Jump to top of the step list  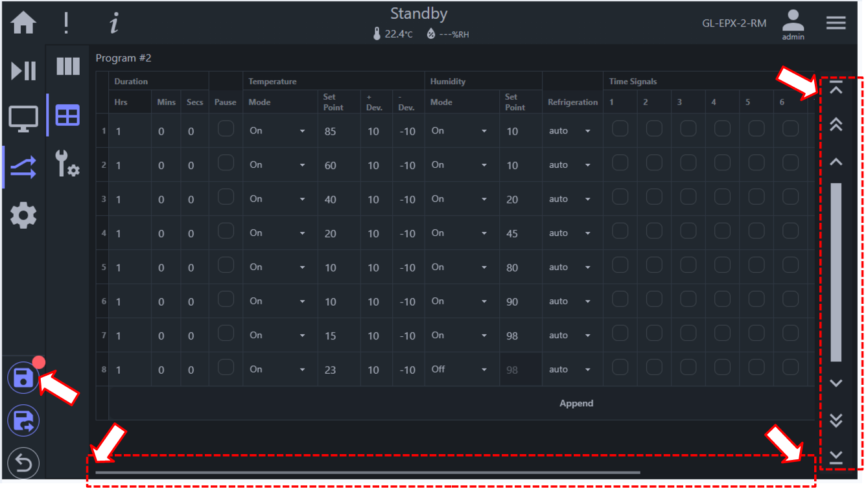point(836,87)
